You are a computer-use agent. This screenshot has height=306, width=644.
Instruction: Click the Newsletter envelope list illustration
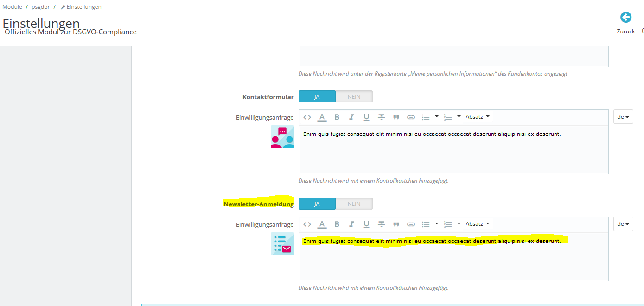[282, 244]
